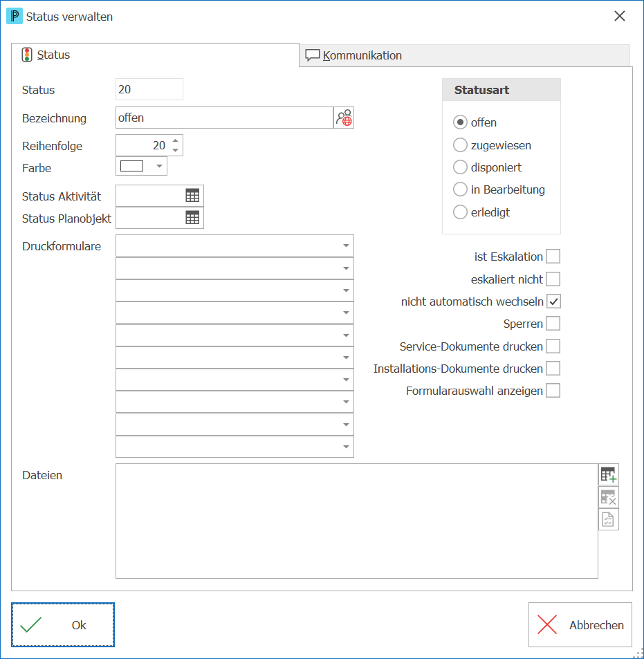Image resolution: width=644 pixels, height=659 pixels.
Task: Click the Abbrechen button
Action: tap(580, 625)
